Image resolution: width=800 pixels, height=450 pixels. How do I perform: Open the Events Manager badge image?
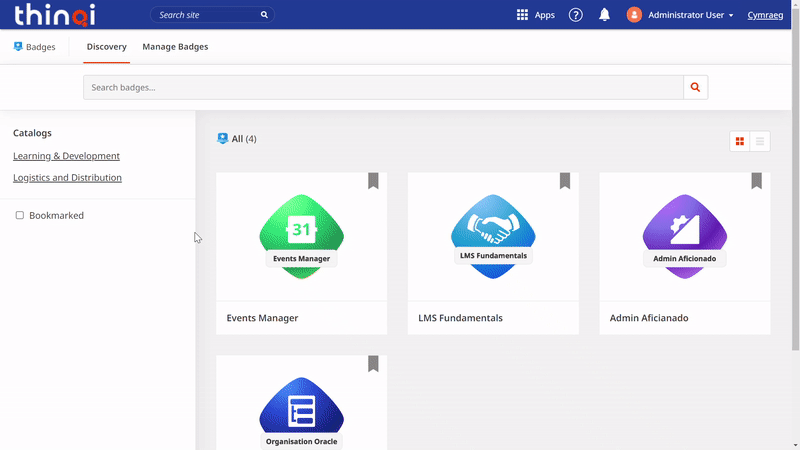302,236
